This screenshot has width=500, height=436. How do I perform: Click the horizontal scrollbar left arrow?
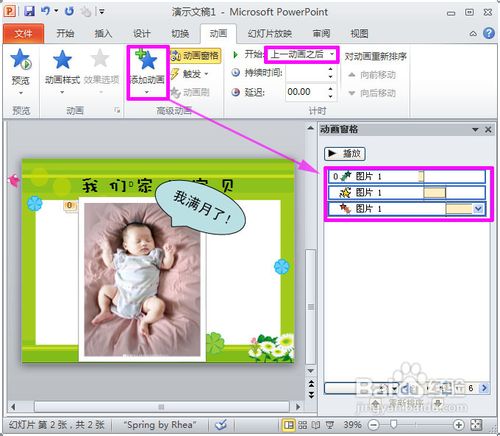(13, 407)
